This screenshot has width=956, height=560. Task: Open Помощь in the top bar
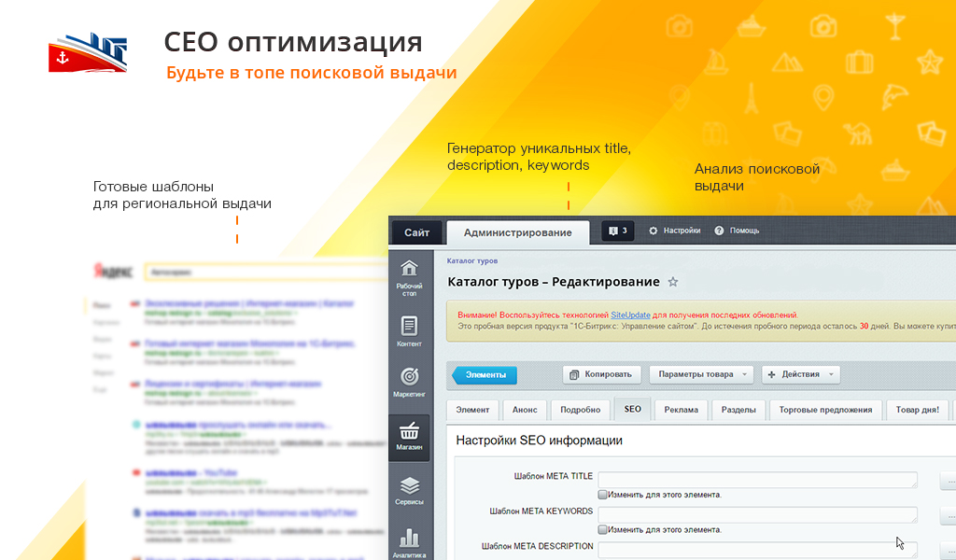737,231
